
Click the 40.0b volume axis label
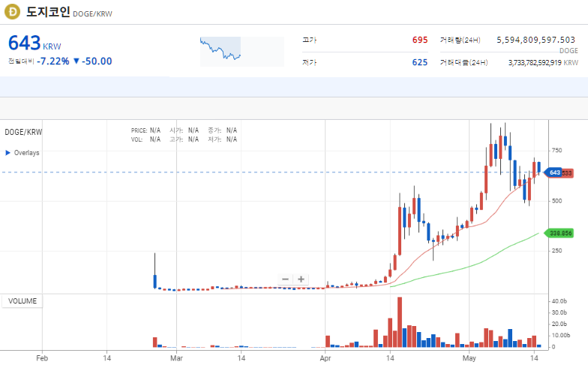click(559, 301)
